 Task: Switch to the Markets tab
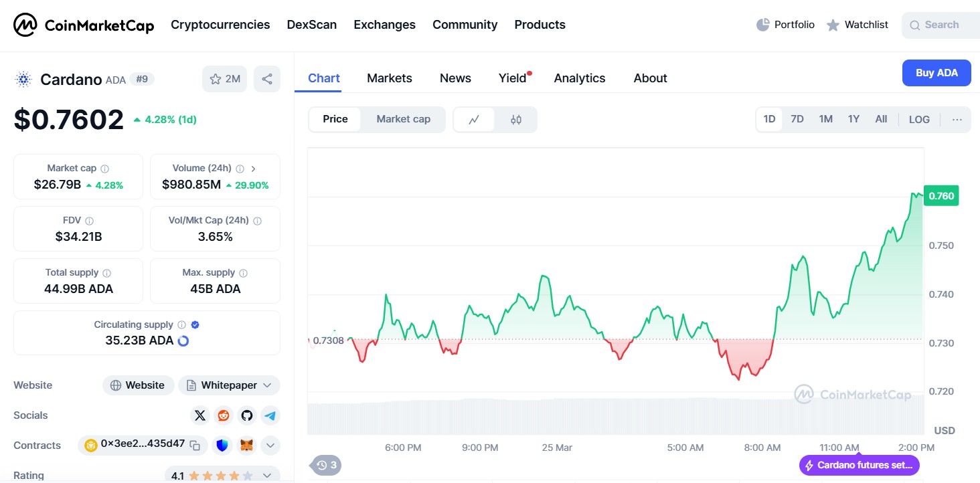[x=389, y=78]
